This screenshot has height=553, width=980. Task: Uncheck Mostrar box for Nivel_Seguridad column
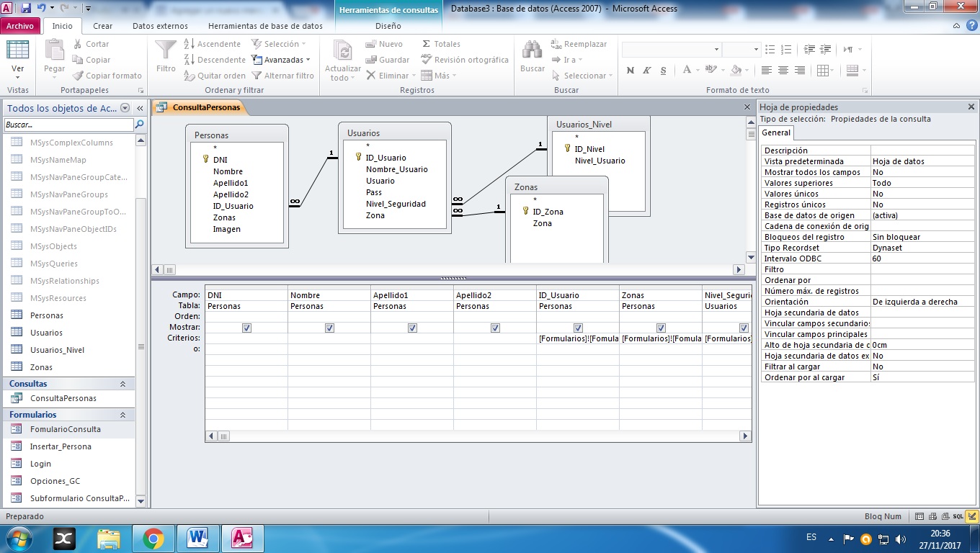tap(744, 328)
